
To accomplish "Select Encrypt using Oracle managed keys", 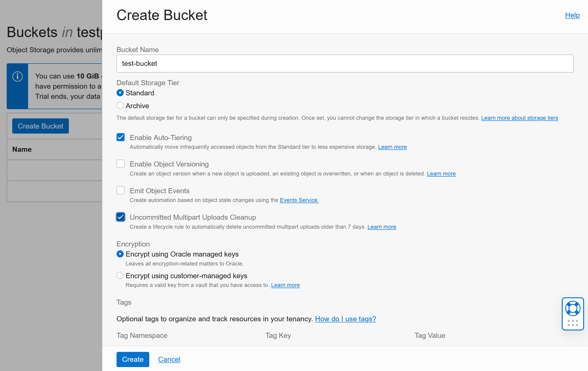I will click(120, 254).
